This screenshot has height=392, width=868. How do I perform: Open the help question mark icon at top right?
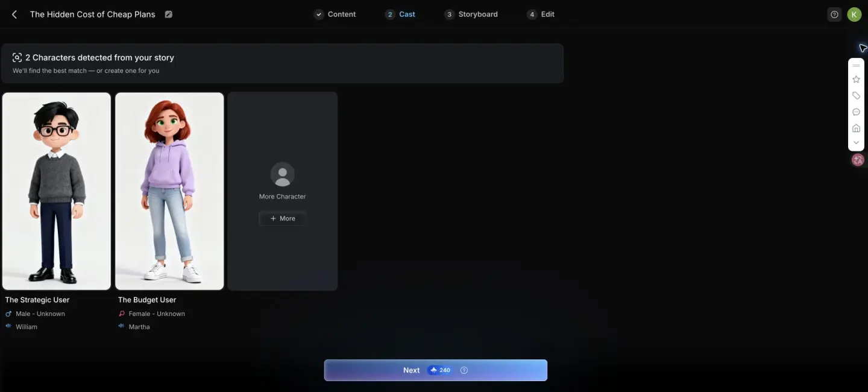pos(834,14)
